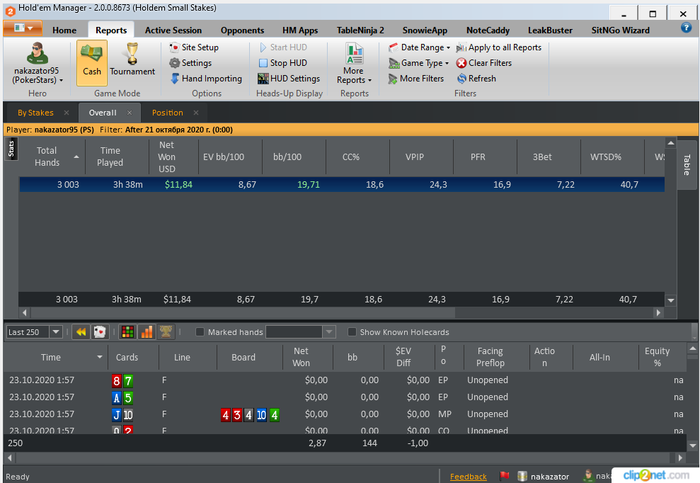Select the hand with cards A 5
Image resolution: width=700 pixels, height=483 pixels.
345,397
